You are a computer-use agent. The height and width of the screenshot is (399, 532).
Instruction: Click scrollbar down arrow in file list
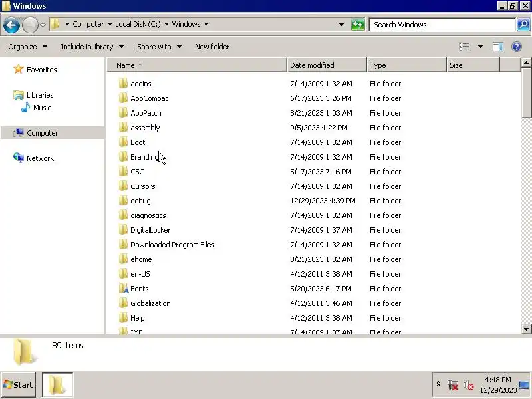[526, 329]
